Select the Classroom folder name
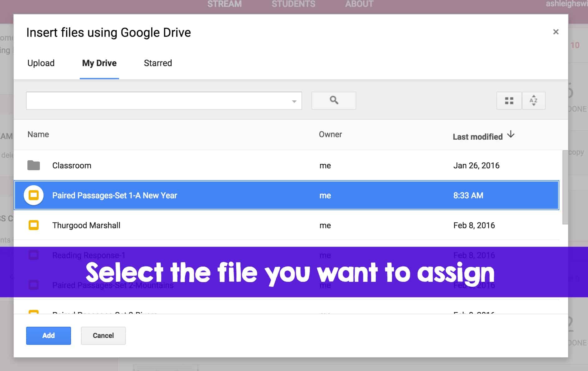 [72, 166]
